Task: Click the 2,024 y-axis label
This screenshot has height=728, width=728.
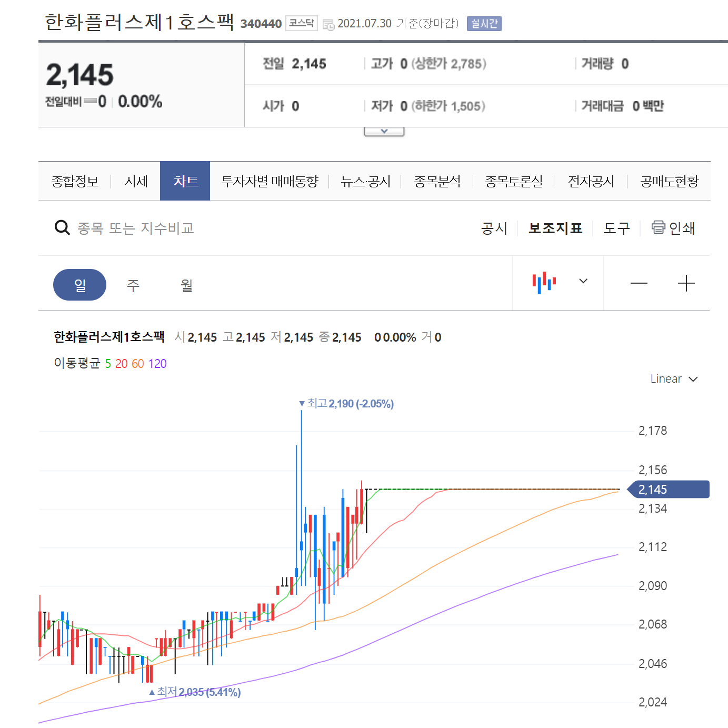Action: pyautogui.click(x=653, y=702)
